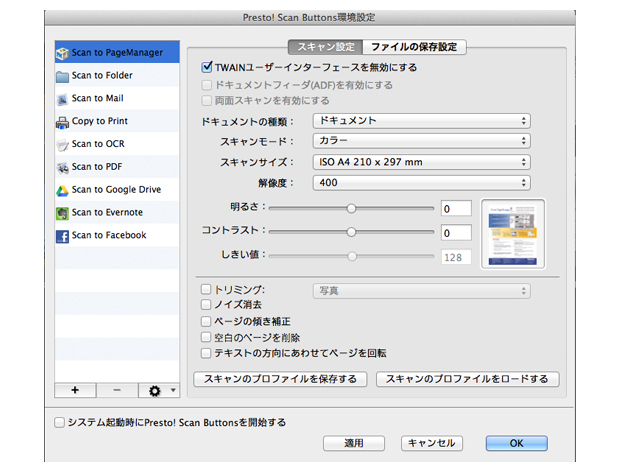Select the Scan to PDF icon
Viewport: 620px width, 468px height.
click(x=62, y=168)
